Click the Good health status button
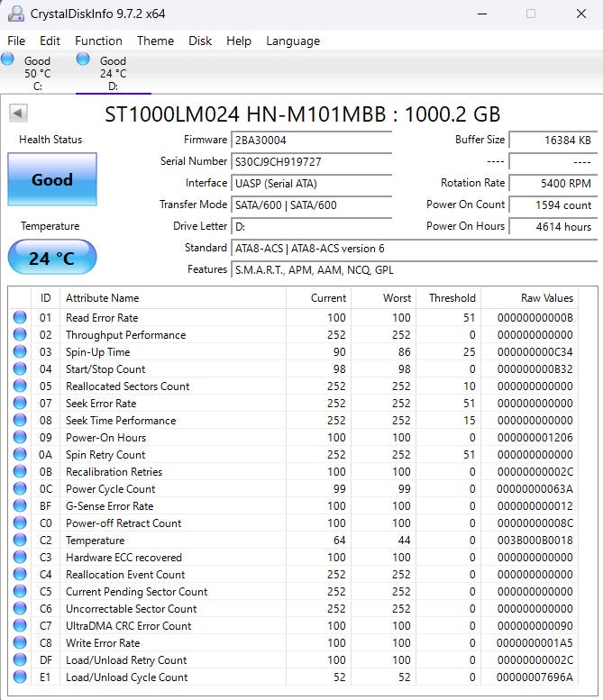603x700 pixels. (52, 179)
